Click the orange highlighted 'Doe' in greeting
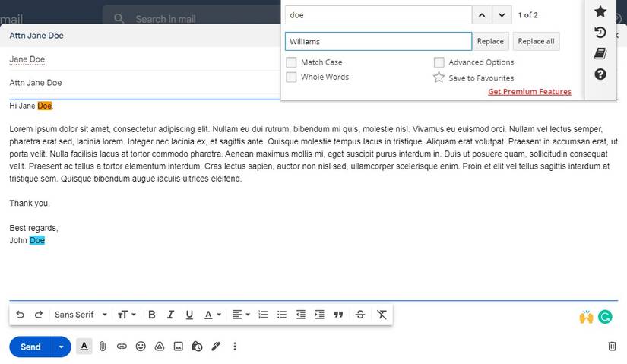The width and height of the screenshot is (627, 364). (x=44, y=106)
